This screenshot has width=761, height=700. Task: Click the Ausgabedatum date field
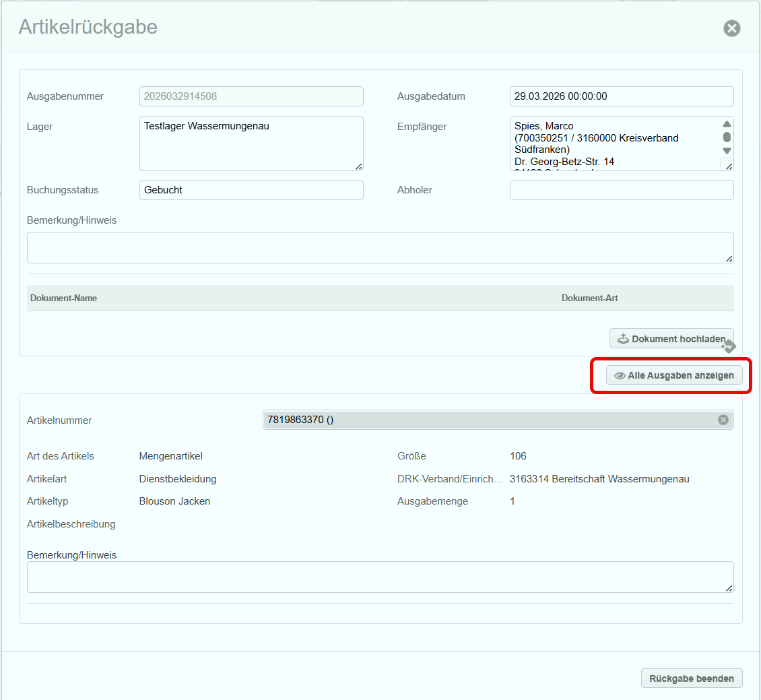tap(621, 96)
